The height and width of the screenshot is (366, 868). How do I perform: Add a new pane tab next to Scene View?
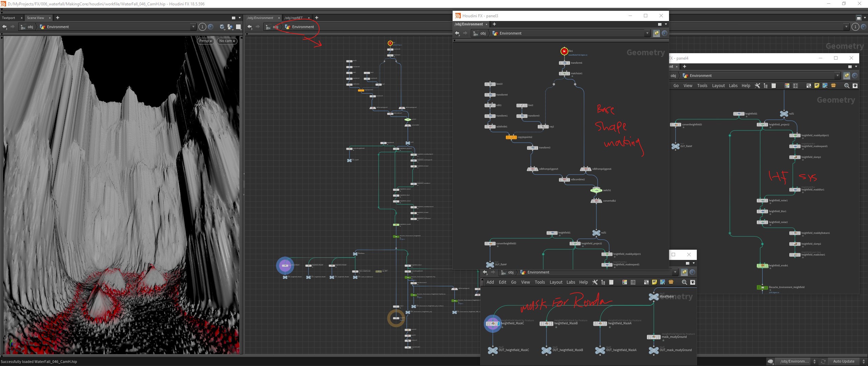coord(57,18)
